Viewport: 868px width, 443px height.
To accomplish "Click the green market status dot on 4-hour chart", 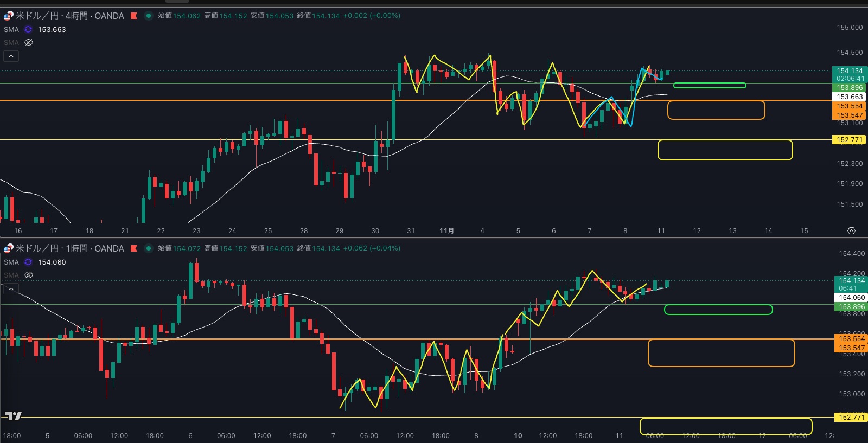I will coord(148,16).
